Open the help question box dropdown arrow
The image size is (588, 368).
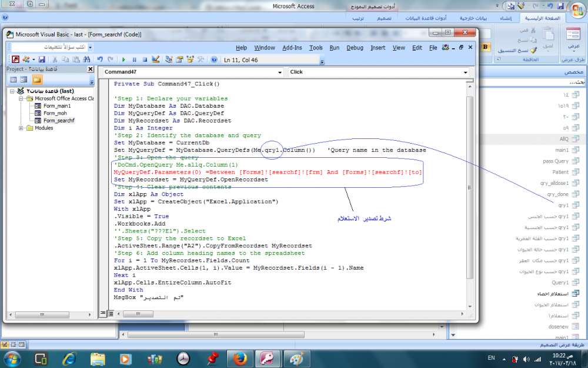pyautogui.click(x=91, y=47)
